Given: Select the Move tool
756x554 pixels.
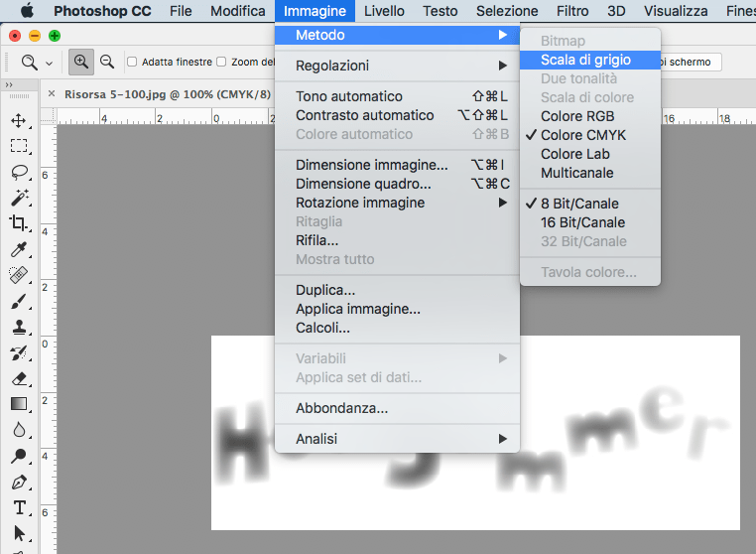Looking at the screenshot, I should (19, 121).
